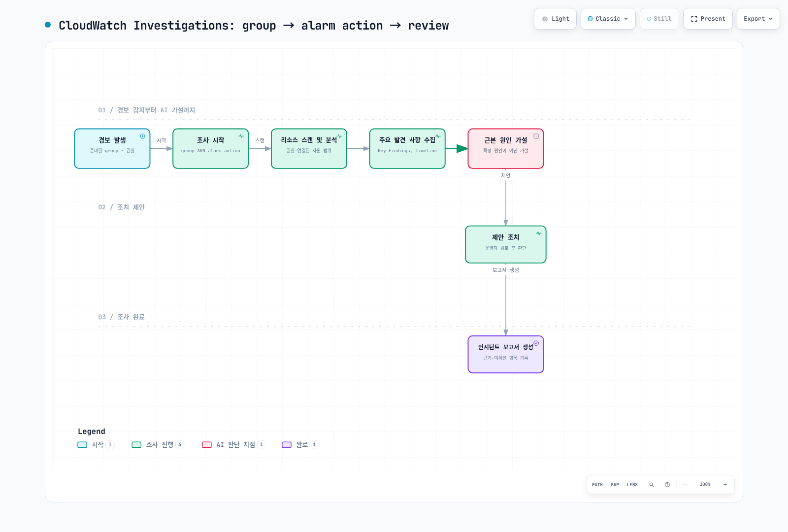This screenshot has width=788, height=532.
Task: Select the 경보 발생 node
Action: click(x=112, y=149)
